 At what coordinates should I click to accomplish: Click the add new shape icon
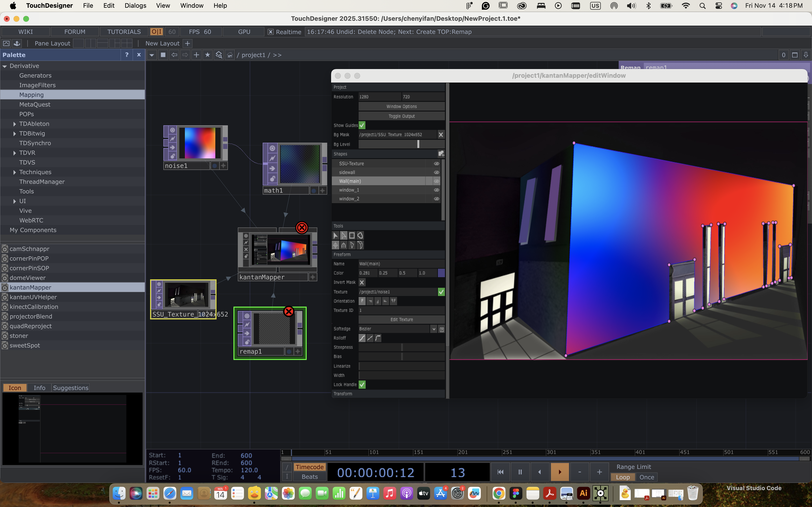(441, 154)
